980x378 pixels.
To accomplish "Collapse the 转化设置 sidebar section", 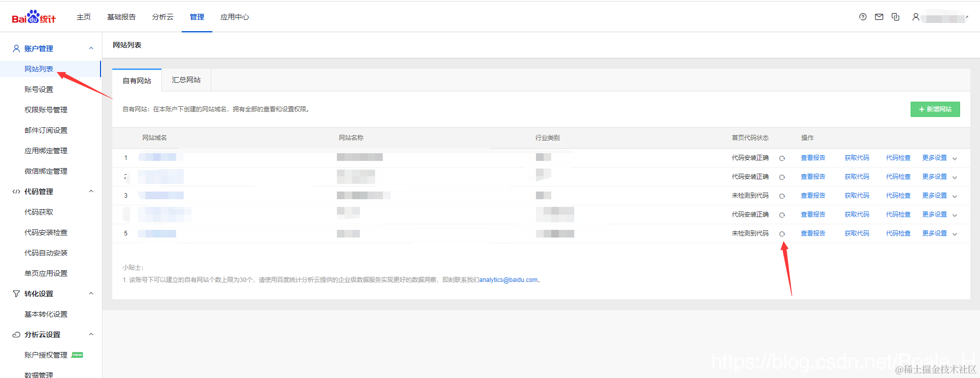I will pos(91,294).
